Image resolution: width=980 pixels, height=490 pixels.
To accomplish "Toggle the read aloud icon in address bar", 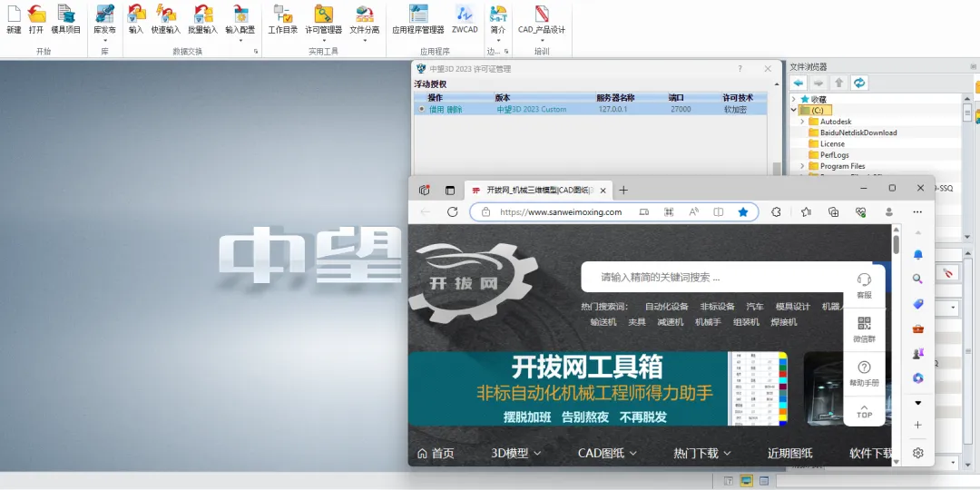I will tap(693, 211).
